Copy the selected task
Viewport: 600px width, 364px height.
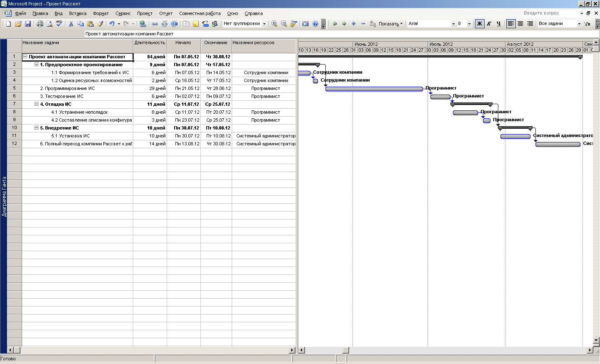(x=81, y=24)
